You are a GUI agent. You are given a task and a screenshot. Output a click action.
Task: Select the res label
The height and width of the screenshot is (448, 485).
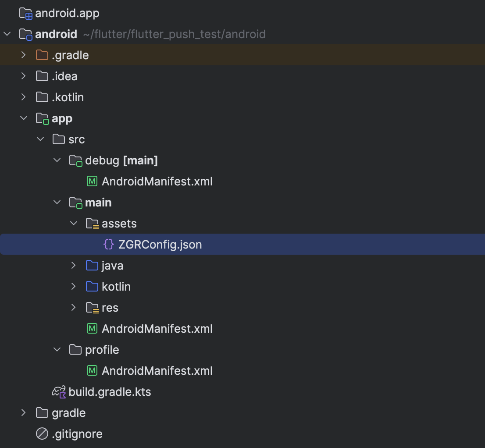click(x=110, y=308)
